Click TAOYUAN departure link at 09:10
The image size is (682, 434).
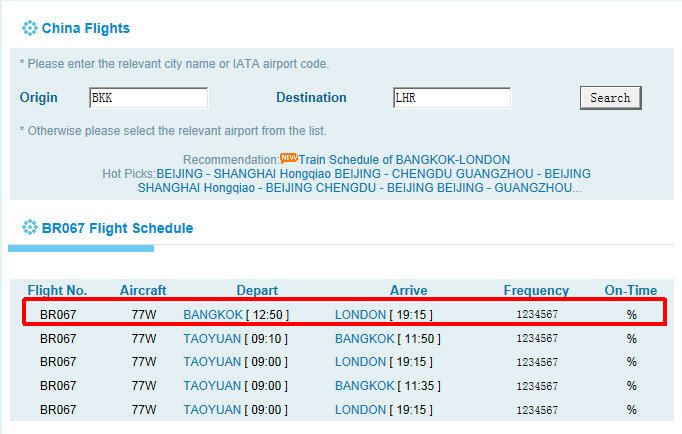click(x=212, y=338)
